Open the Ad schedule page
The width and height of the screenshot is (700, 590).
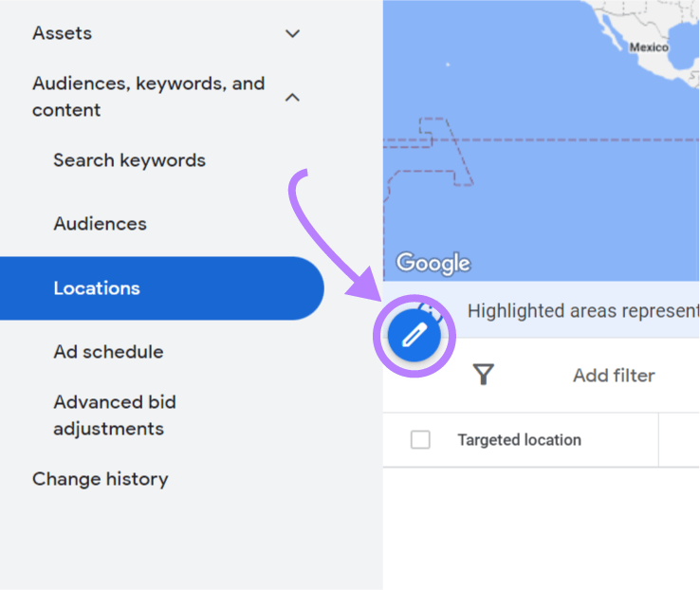pyautogui.click(x=108, y=352)
